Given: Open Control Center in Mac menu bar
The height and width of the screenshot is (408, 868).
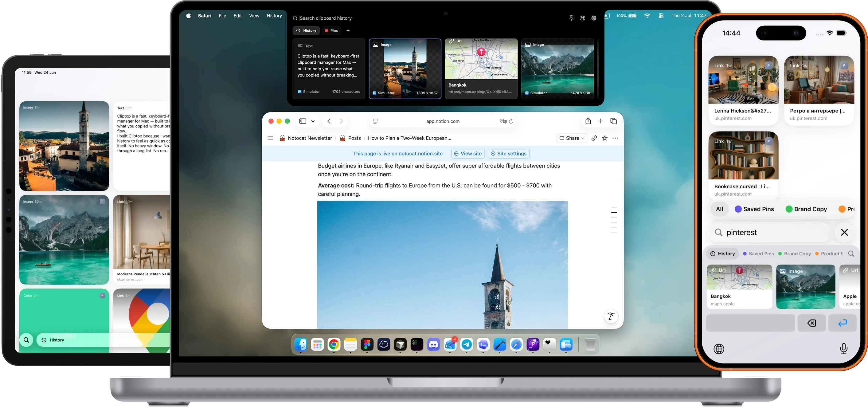Looking at the screenshot, I should [x=661, y=16].
